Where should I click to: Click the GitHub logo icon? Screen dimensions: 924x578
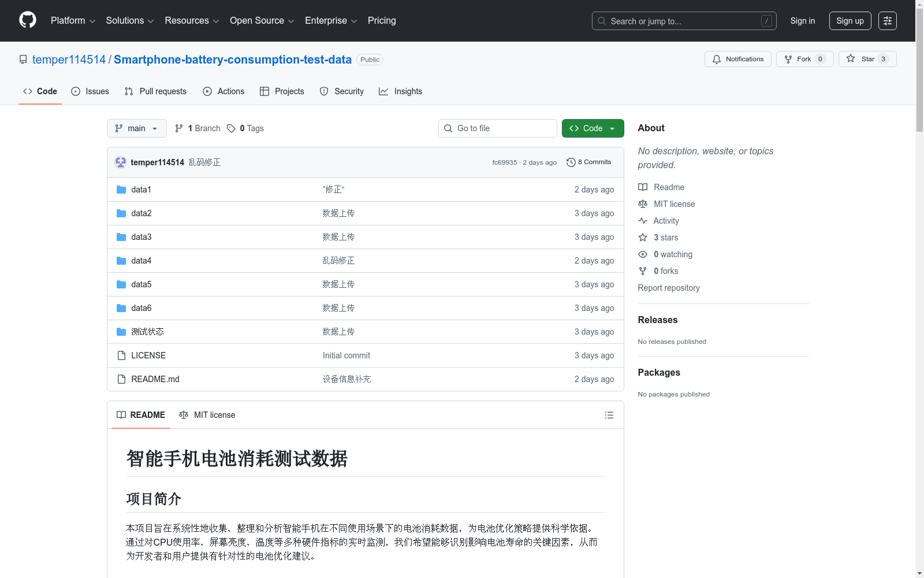coord(28,20)
